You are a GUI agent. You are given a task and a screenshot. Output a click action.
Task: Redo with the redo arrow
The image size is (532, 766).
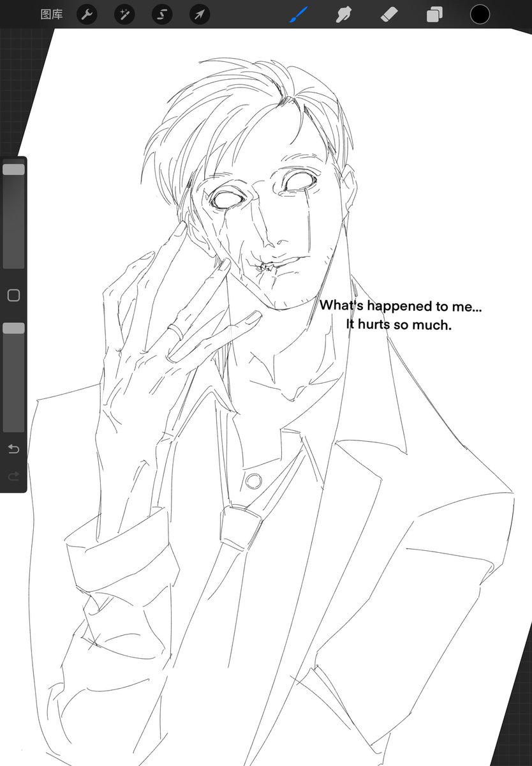(x=13, y=476)
